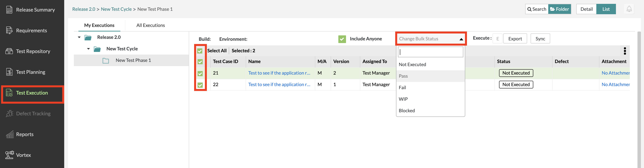This screenshot has width=644, height=168.
Task: Deselect checkbox for test case 22
Action: pos(200,85)
